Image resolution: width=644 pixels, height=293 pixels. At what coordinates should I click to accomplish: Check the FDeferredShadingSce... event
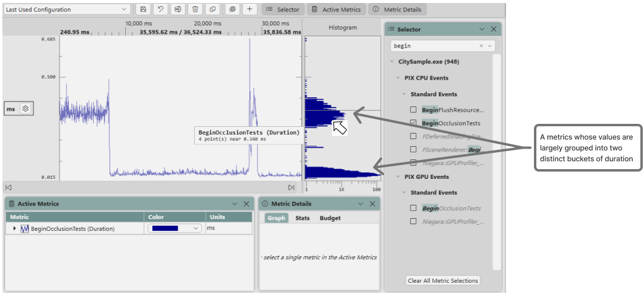pos(414,136)
